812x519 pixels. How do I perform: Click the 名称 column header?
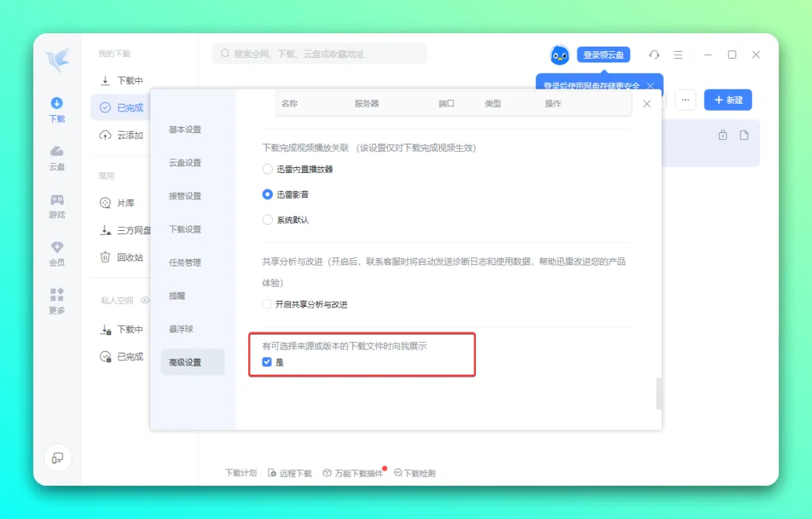pos(289,104)
